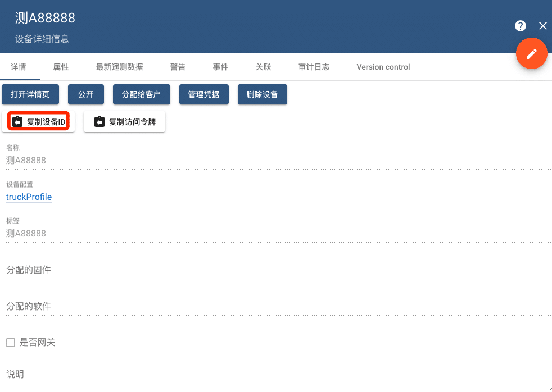This screenshot has height=392, width=552.
Task: Delete device using 删除设备 button
Action: (x=262, y=94)
